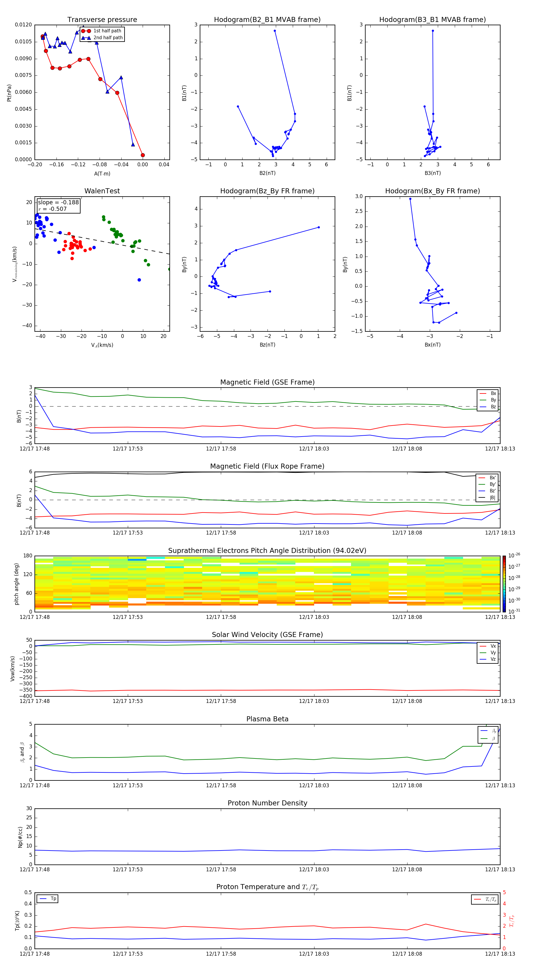This screenshot has height=980, width=535.
Task: Click the 'B3(nT)' x-axis label
Action: point(432,173)
